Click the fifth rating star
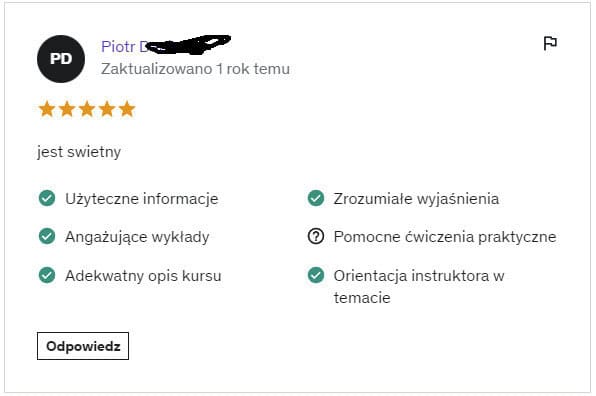Screen dimensions: 596x396 point(127,109)
